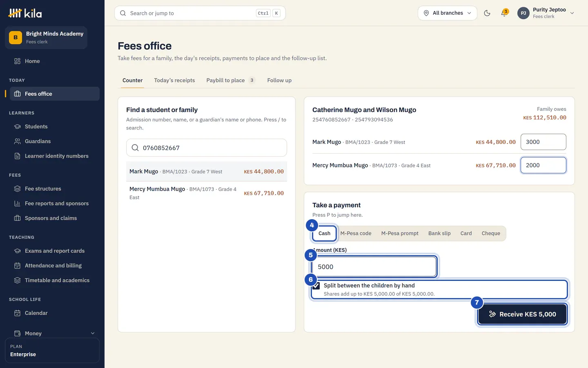Image resolution: width=588 pixels, height=368 pixels.
Task: Select Mercy Mumbua Mugo search result row
Action: pos(207,193)
